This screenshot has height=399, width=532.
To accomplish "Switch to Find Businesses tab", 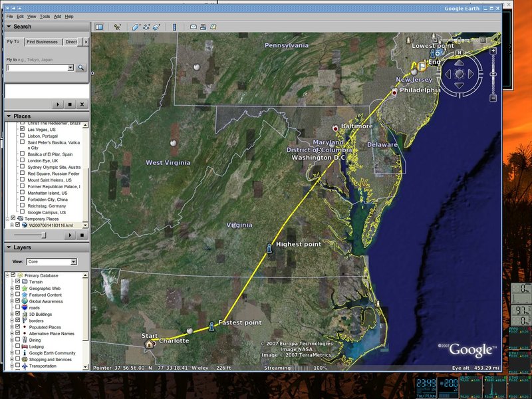I will tap(43, 42).
